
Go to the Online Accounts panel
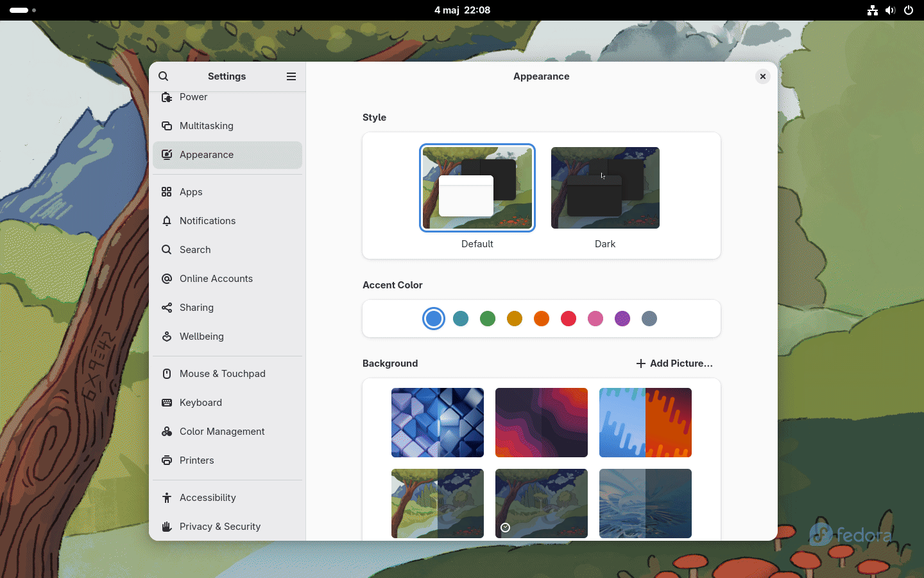pos(227,279)
